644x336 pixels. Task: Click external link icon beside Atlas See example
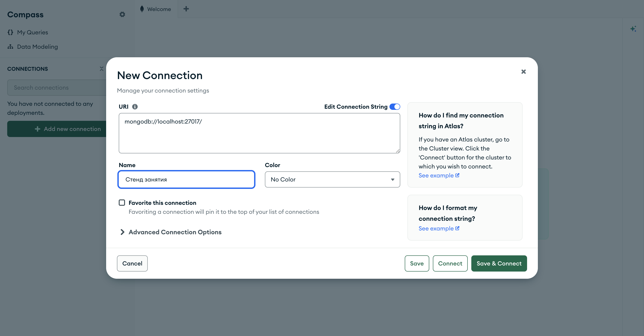pyautogui.click(x=457, y=175)
